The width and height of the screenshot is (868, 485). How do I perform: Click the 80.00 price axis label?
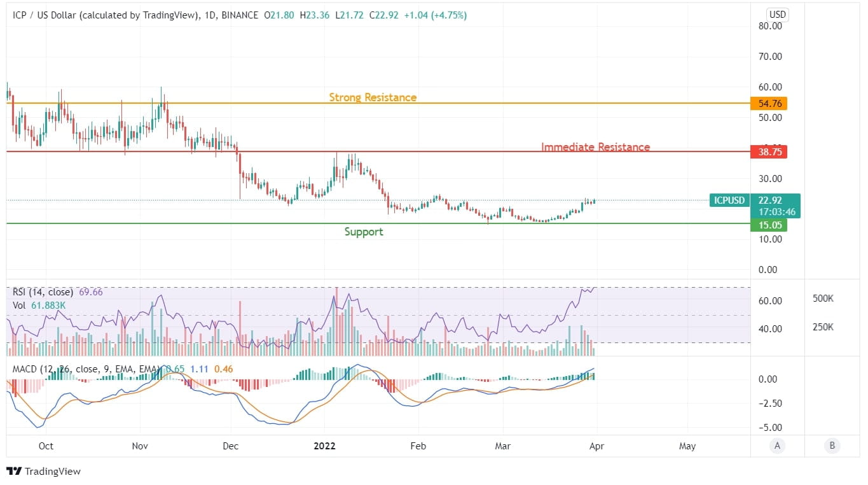click(x=771, y=26)
